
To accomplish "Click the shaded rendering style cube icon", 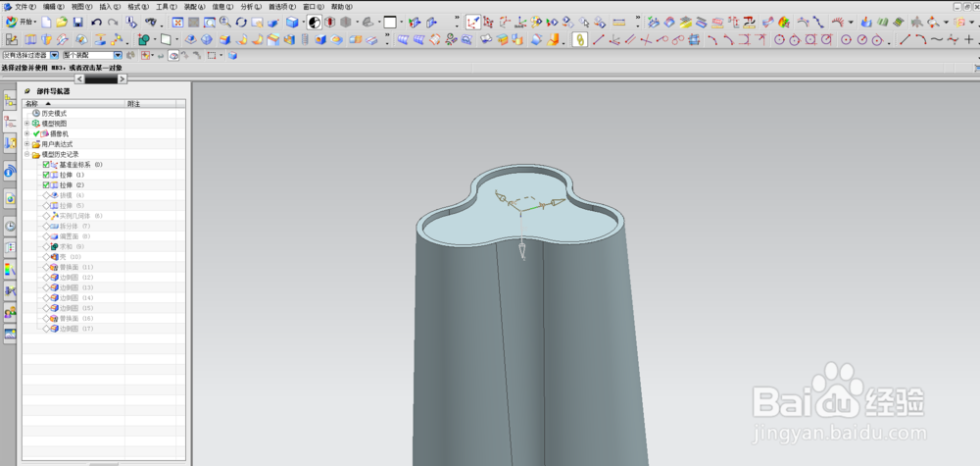I will pyautogui.click(x=292, y=22).
